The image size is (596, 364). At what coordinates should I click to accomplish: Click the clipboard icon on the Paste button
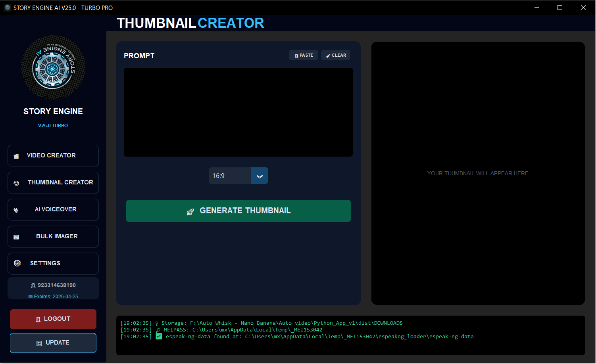click(x=296, y=56)
